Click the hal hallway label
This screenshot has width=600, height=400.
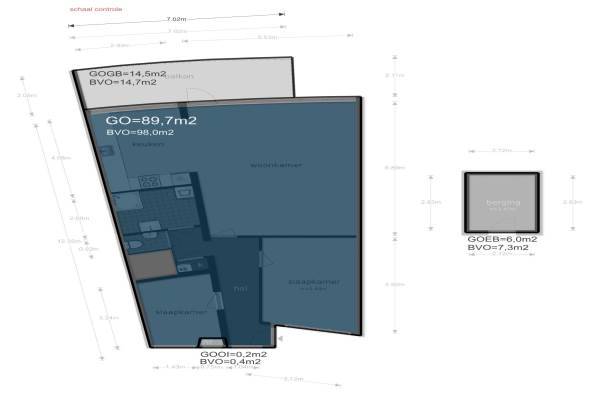coord(240,288)
